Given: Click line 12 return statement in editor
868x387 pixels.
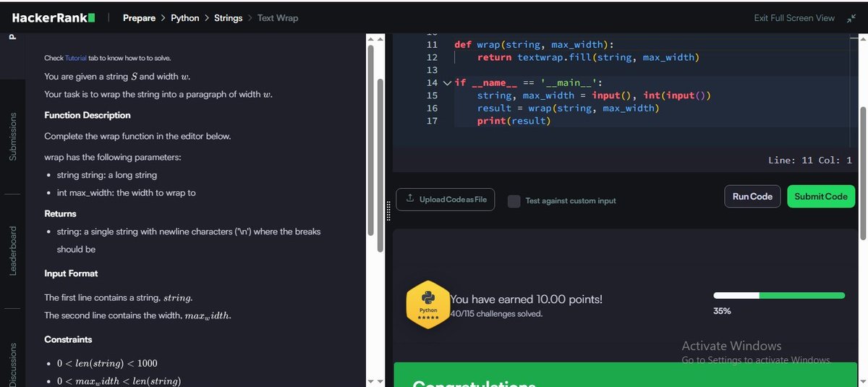Looking at the screenshot, I should (588, 57).
